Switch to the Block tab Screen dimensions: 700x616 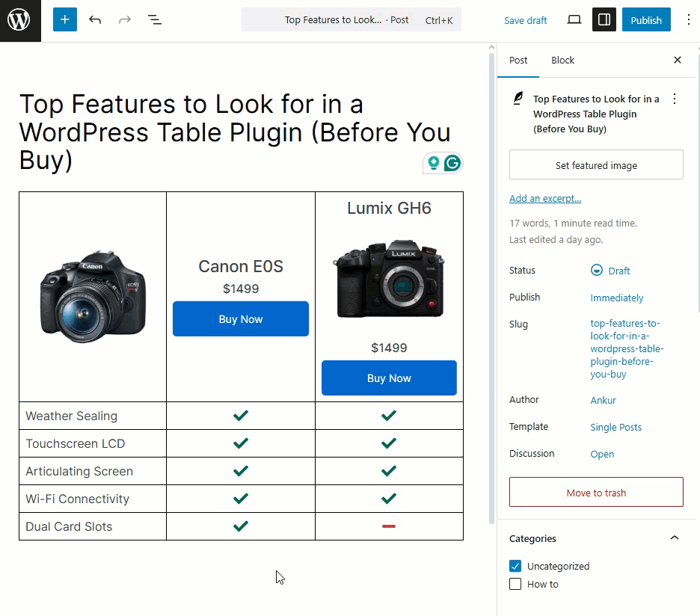(562, 61)
